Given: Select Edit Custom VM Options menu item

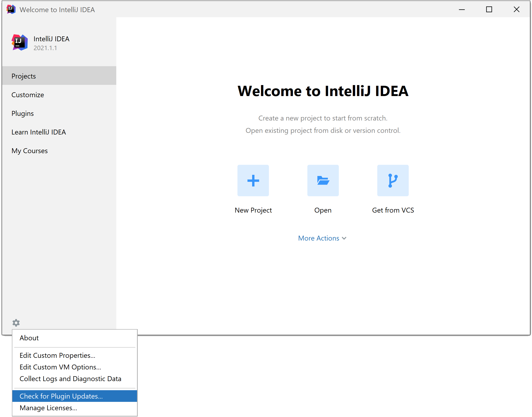Looking at the screenshot, I should [x=75, y=367].
